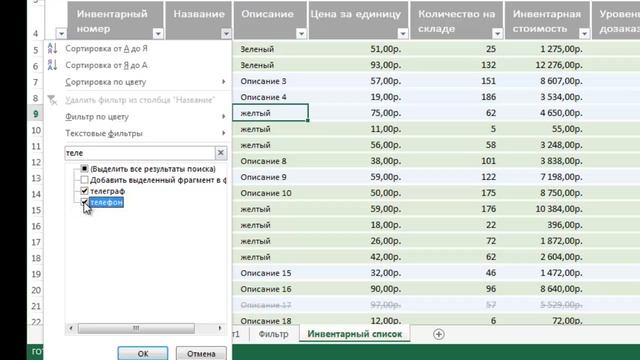
Task: Toggle the телефон checkbox
Action: (84, 202)
